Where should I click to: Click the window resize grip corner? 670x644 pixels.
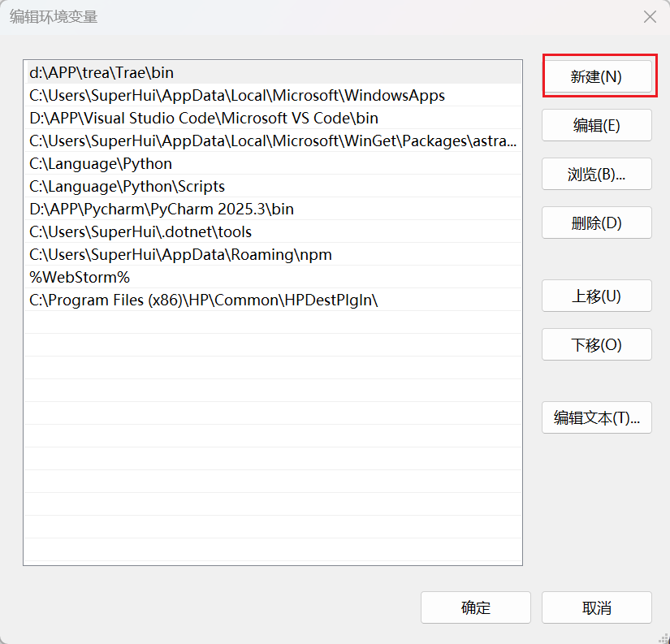[665, 639]
